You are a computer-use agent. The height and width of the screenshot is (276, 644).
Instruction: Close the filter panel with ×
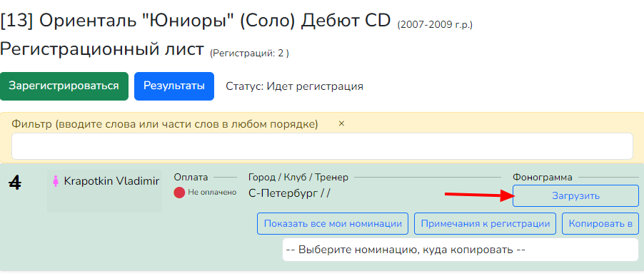(341, 123)
